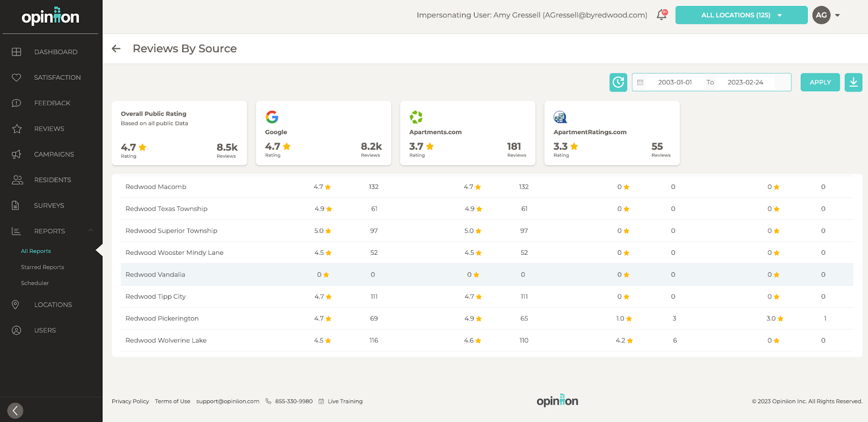This screenshot has height=422, width=868.
Task: Click the Redwood Vandalia row name
Action: 155,275
